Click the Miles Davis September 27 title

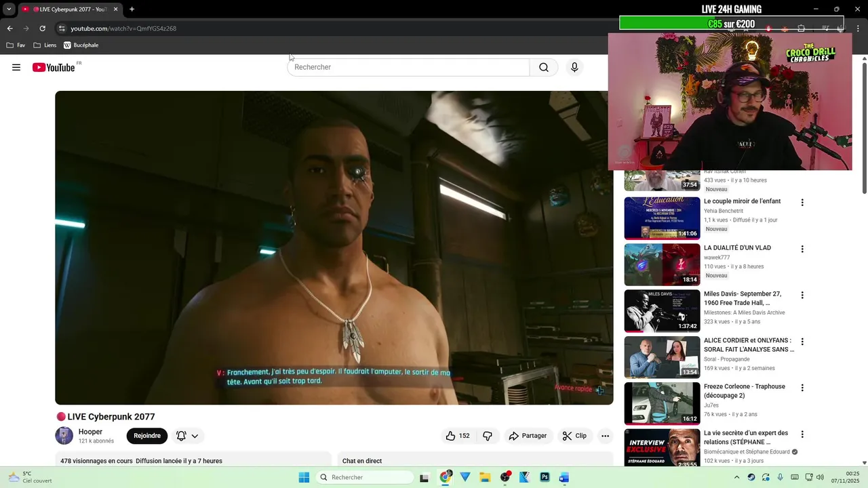(x=743, y=298)
